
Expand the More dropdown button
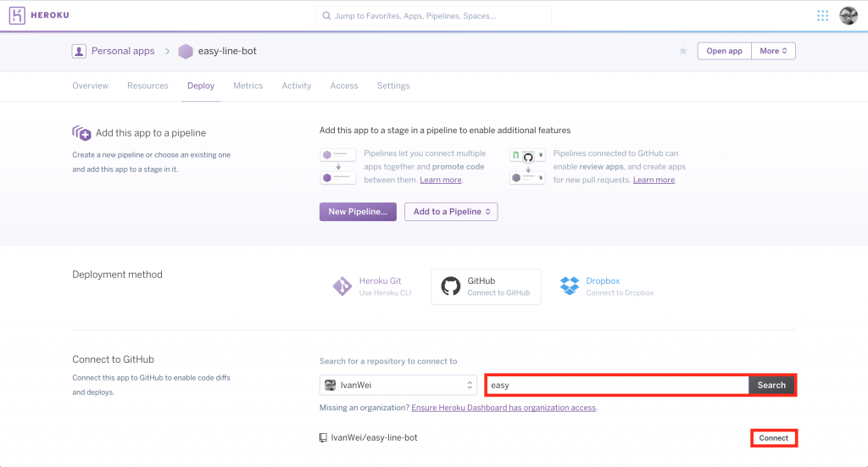point(773,51)
